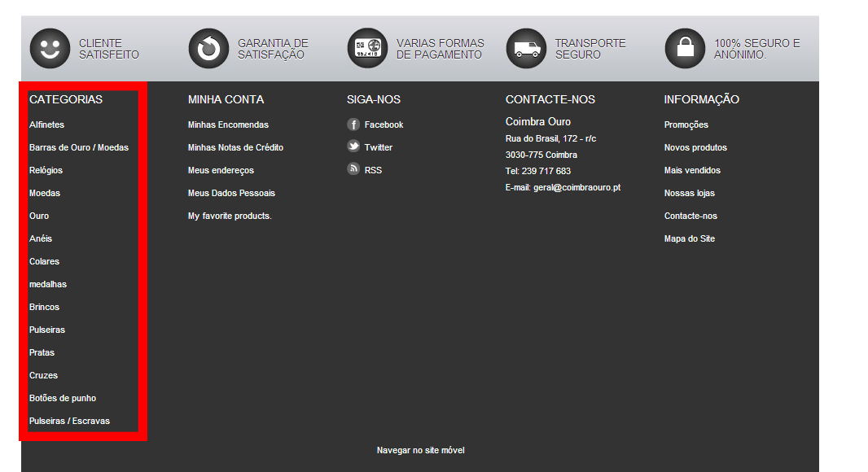Open the Alfinetes category
Viewport: 868px width, 472px height.
pos(46,125)
